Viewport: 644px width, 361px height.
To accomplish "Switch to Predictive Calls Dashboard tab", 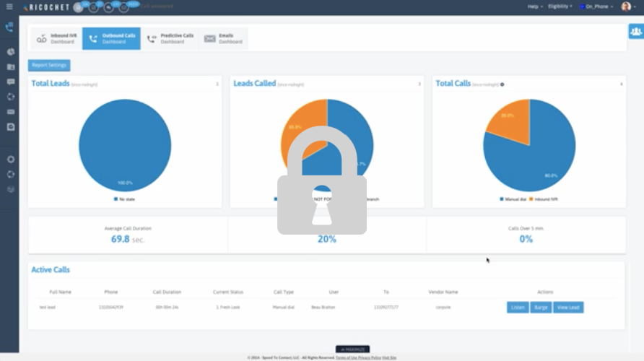I will point(170,38).
